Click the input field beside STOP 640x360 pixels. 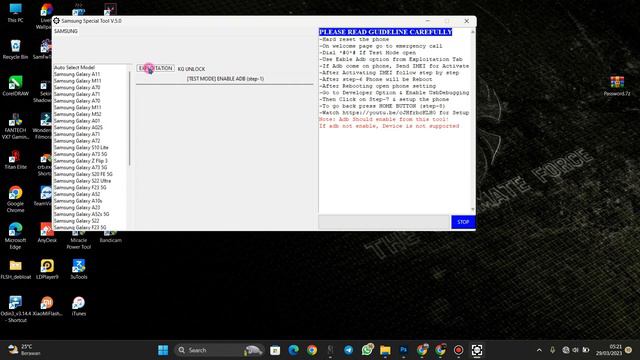click(384, 222)
